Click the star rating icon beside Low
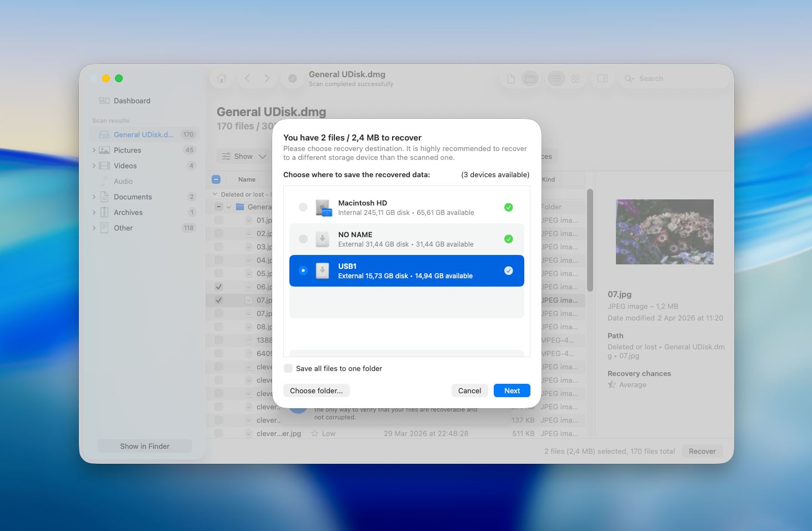The width and height of the screenshot is (812, 531). point(315,433)
